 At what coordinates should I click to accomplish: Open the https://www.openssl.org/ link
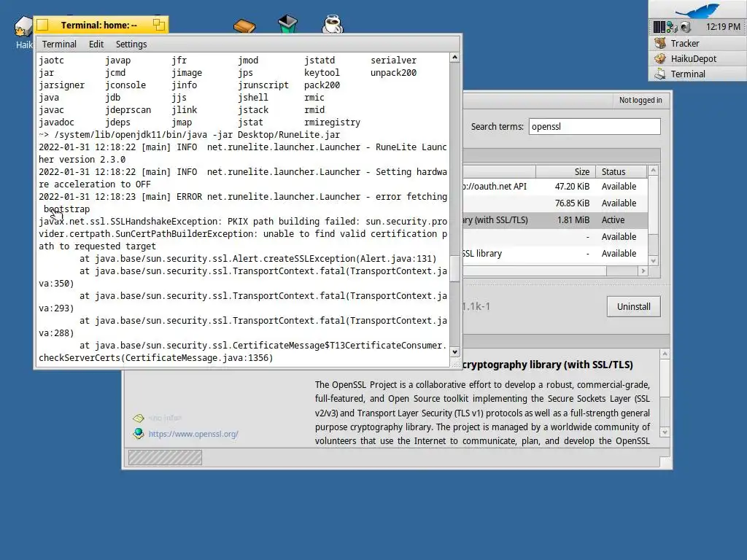pos(193,434)
